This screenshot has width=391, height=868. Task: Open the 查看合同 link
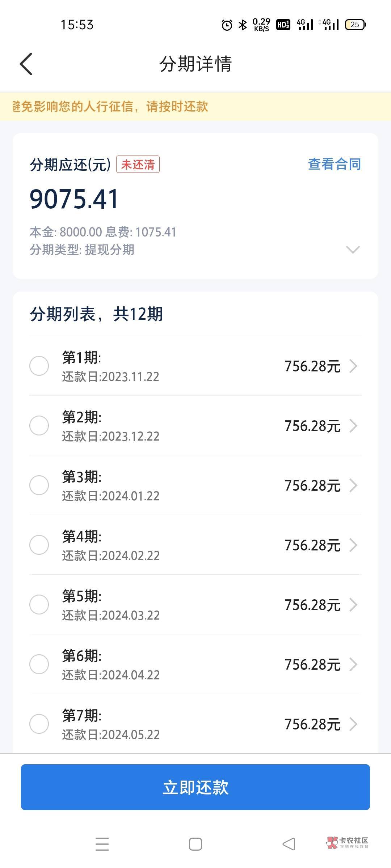click(x=335, y=164)
